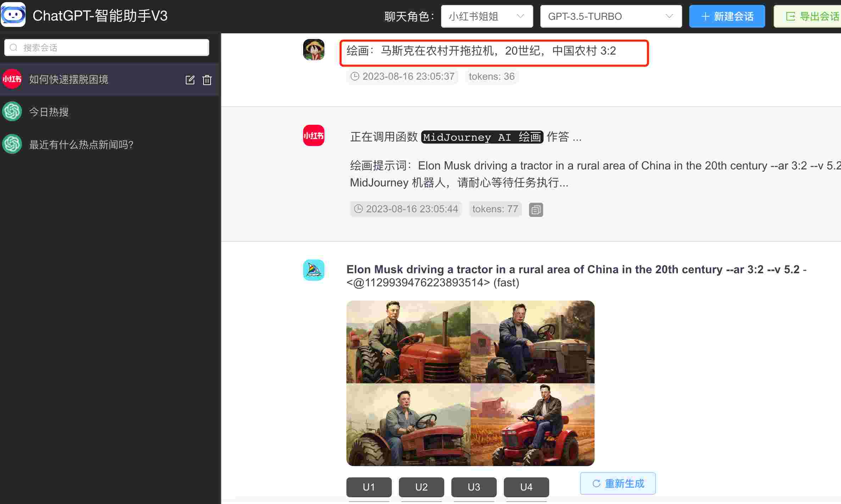Click edit icon for 如何快速摆脱困境 conversation
This screenshot has width=841, height=504.
click(190, 80)
